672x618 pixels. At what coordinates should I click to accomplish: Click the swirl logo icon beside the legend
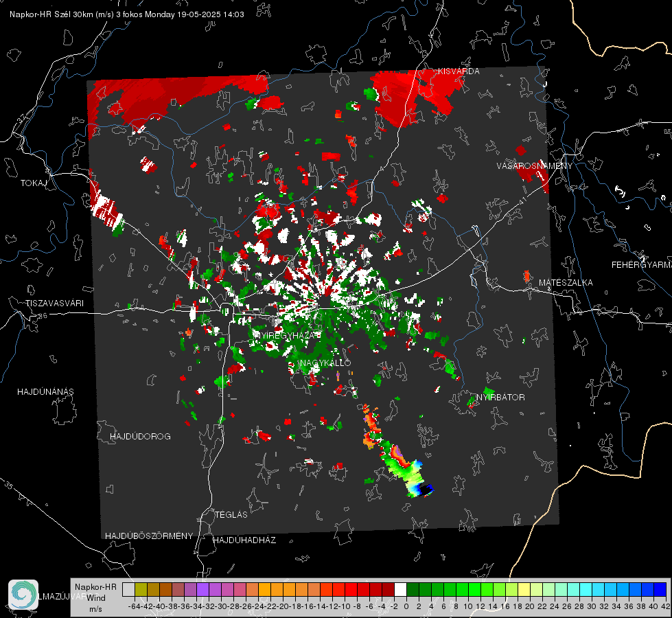click(x=23, y=595)
